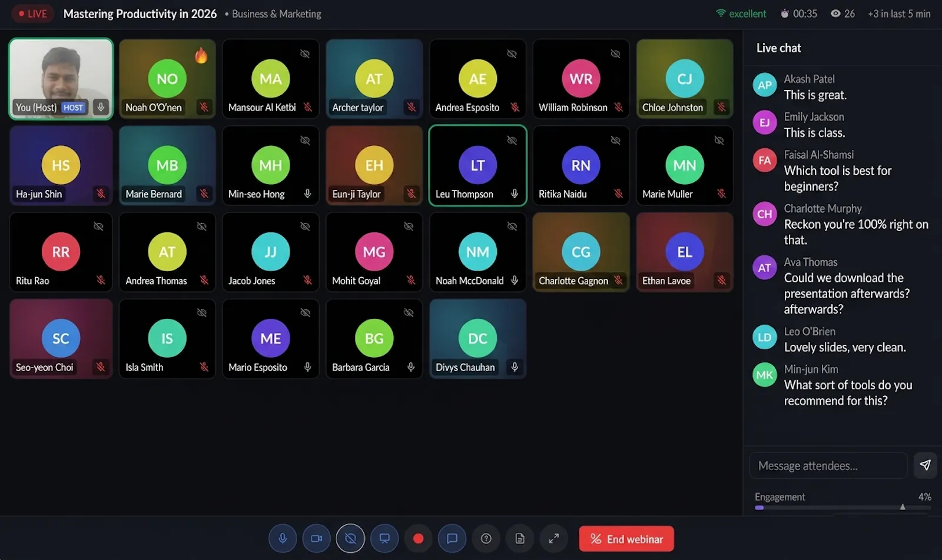
Task: Select Charlotte Gagnon's participant tile
Action: click(581, 252)
